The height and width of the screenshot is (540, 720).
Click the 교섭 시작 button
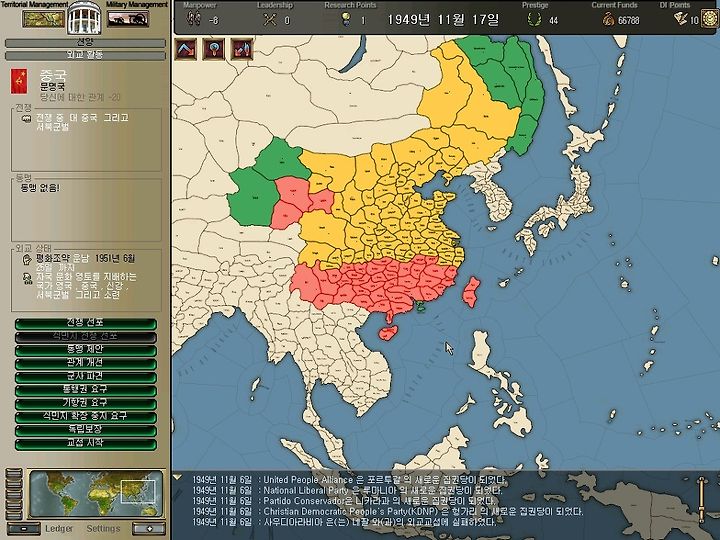pos(85,444)
